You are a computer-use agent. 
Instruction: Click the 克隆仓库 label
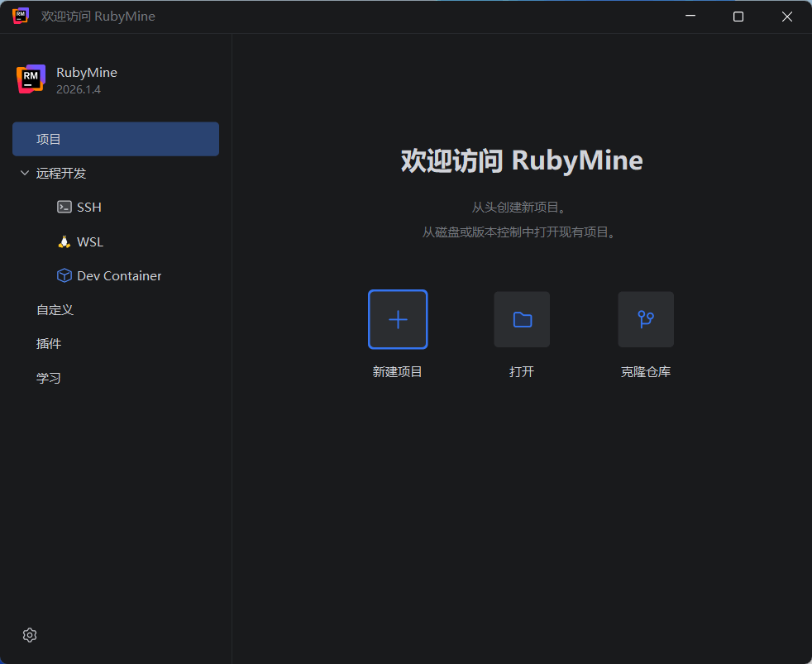(646, 372)
